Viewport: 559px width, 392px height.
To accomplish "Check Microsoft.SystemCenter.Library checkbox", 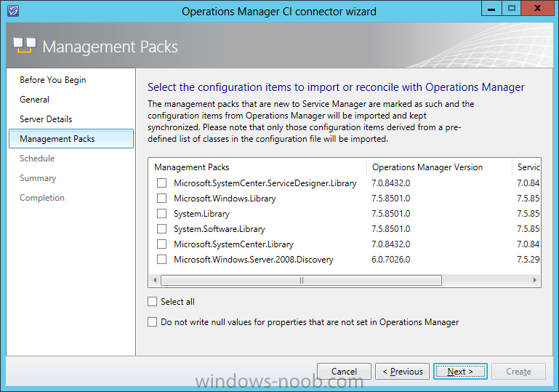I will 161,244.
